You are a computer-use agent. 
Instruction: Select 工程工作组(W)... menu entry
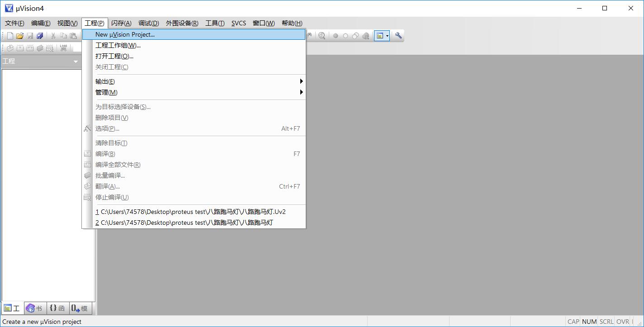point(194,45)
